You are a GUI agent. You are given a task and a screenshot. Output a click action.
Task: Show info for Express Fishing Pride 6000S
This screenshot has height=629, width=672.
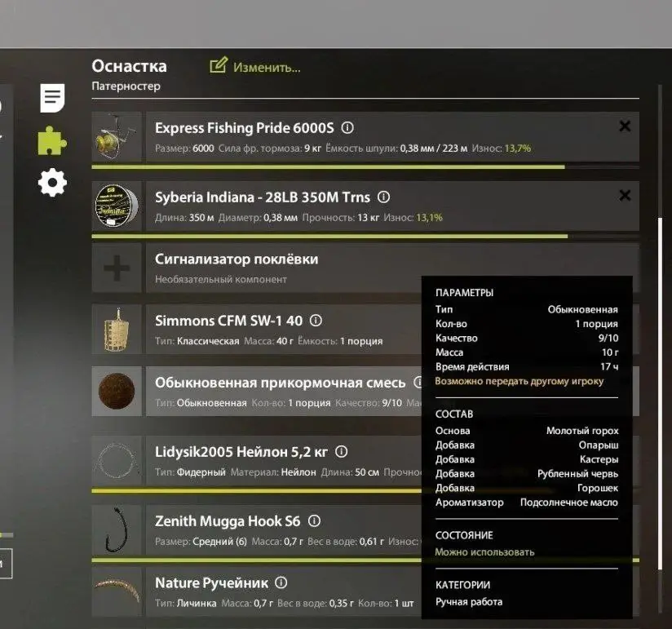(x=347, y=128)
